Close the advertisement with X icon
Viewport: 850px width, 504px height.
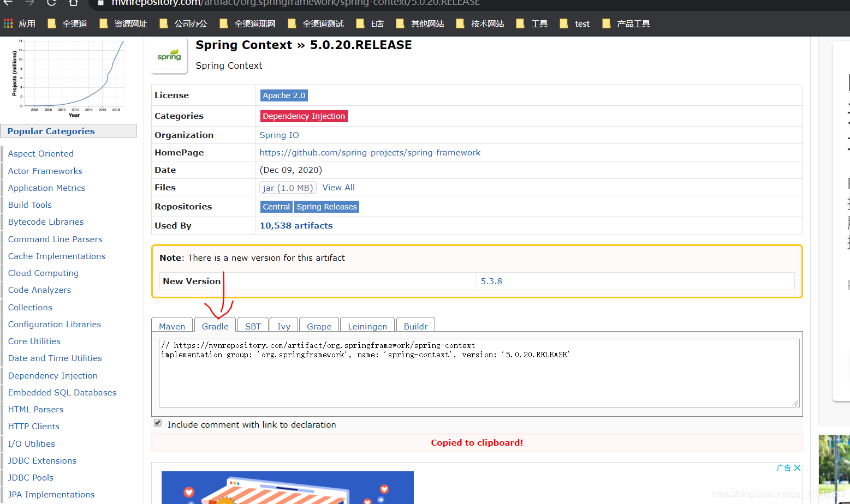[797, 468]
